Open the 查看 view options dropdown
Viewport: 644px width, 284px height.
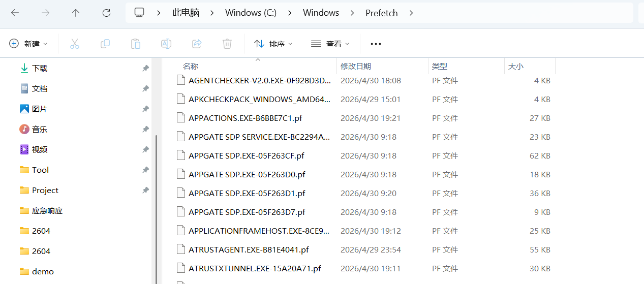[330, 44]
